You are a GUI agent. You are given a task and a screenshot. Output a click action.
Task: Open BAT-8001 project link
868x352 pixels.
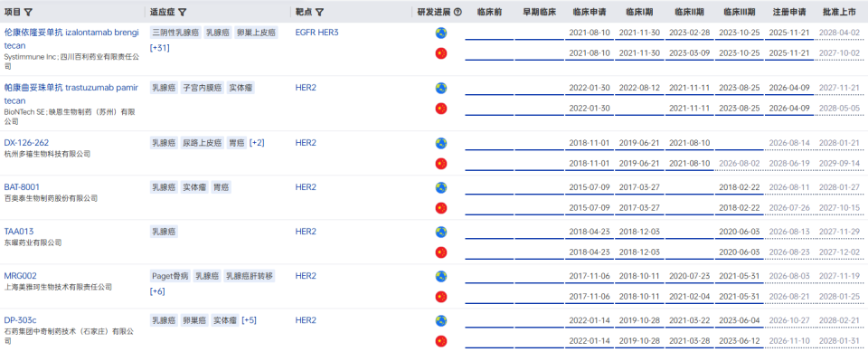(x=22, y=187)
